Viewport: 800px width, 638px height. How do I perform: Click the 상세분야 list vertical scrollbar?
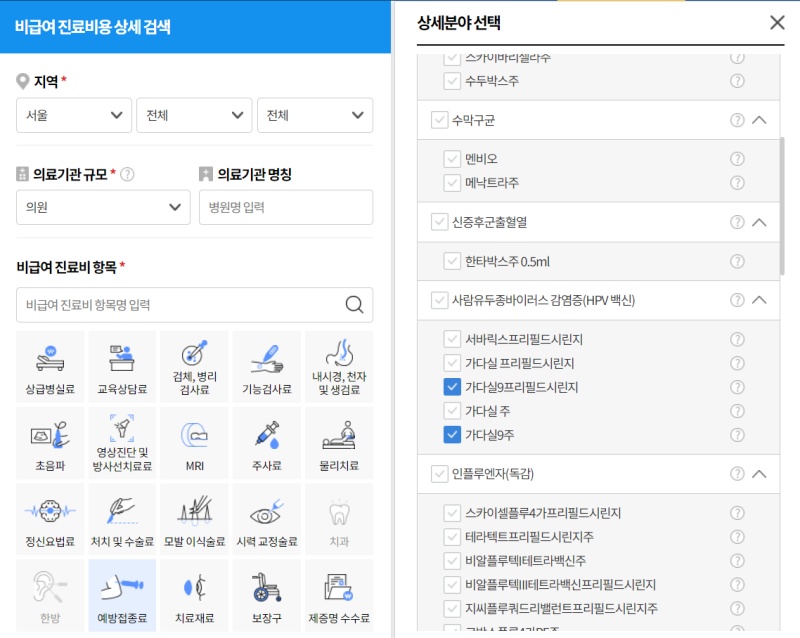coord(782,207)
